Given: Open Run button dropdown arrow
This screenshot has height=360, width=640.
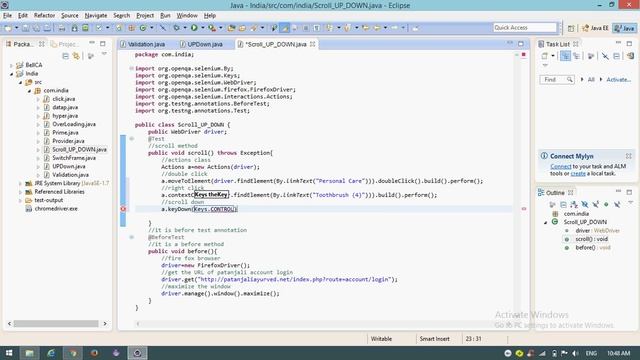Looking at the screenshot, I should coord(202,28).
